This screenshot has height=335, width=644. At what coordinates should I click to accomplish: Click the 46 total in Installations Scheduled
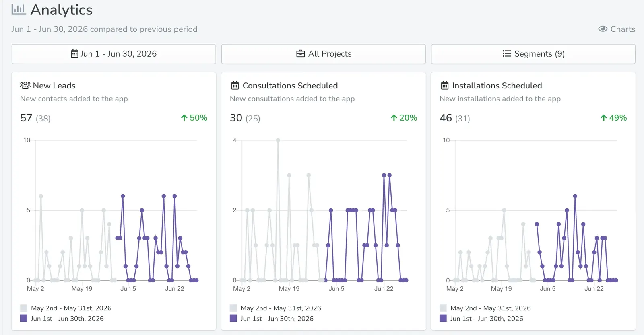click(x=446, y=118)
